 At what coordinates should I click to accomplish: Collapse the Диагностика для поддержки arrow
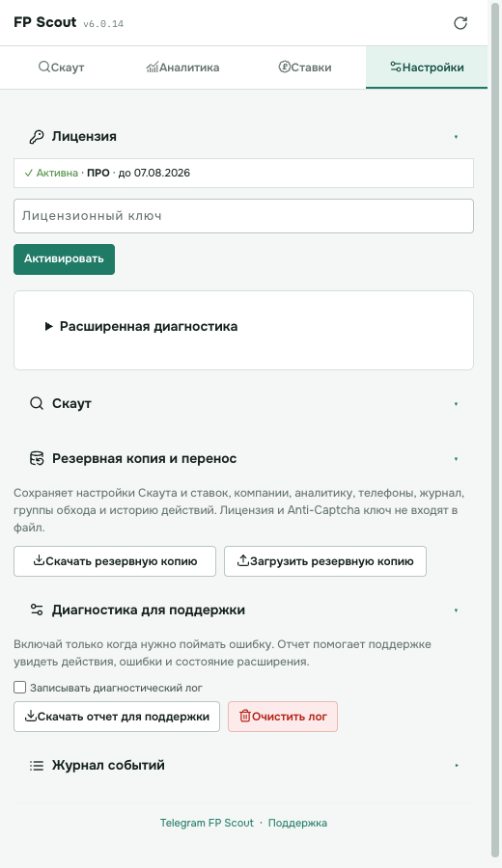pyautogui.click(x=456, y=610)
